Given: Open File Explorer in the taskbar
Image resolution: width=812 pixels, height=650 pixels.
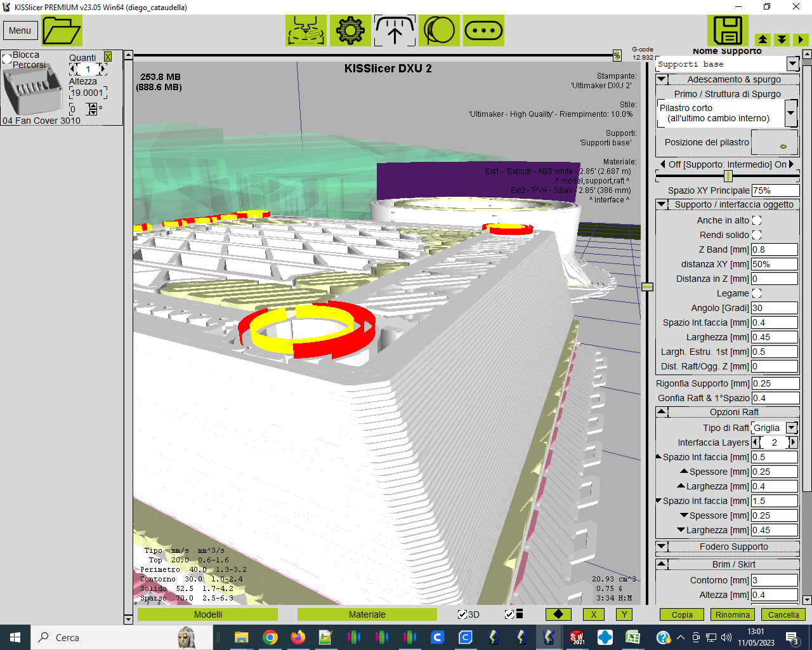Looking at the screenshot, I should [x=241, y=637].
